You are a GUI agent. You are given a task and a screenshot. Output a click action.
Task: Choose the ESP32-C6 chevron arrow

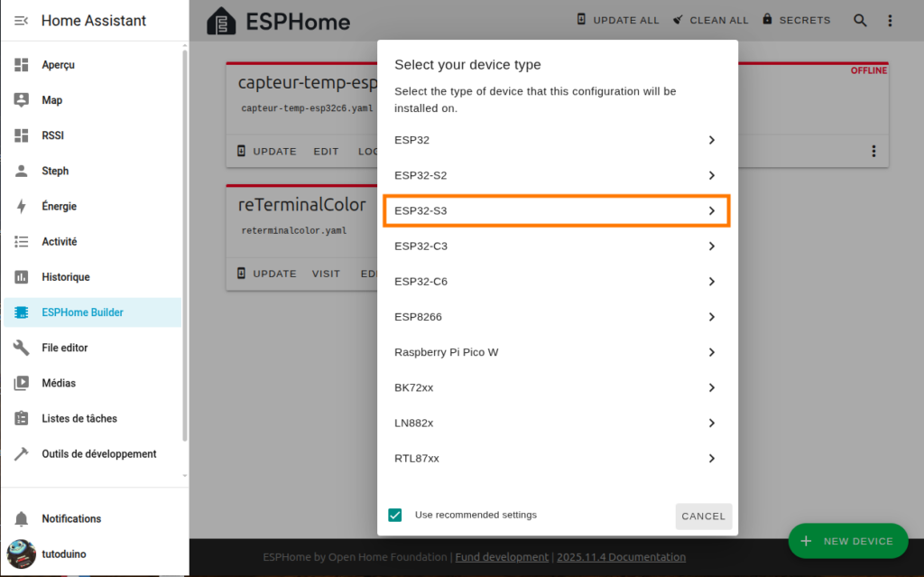coord(711,282)
